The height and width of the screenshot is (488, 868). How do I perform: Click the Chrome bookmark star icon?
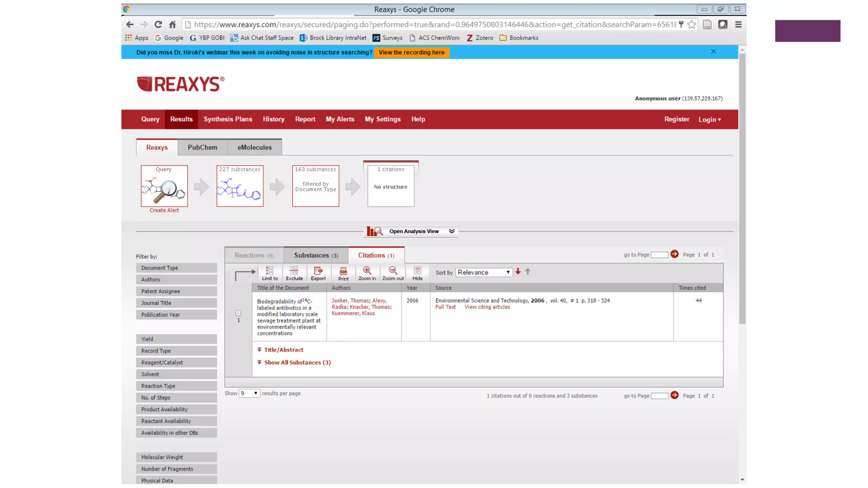pos(692,25)
